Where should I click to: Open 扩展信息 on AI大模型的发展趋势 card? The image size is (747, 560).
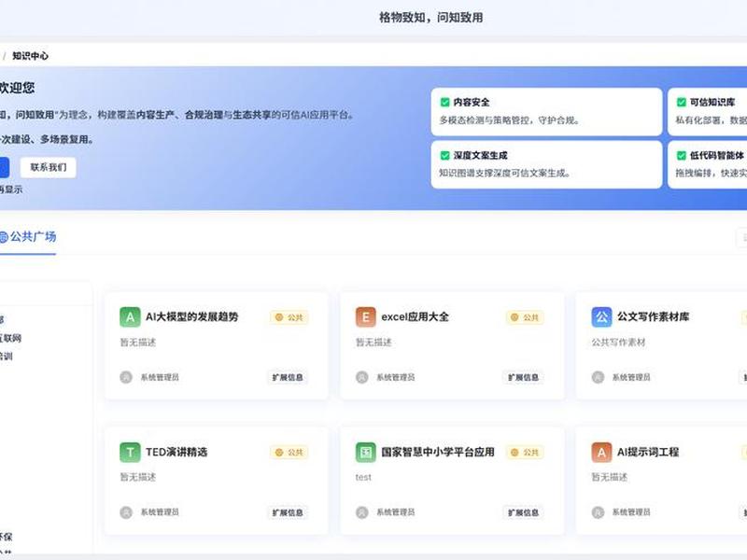click(x=288, y=377)
